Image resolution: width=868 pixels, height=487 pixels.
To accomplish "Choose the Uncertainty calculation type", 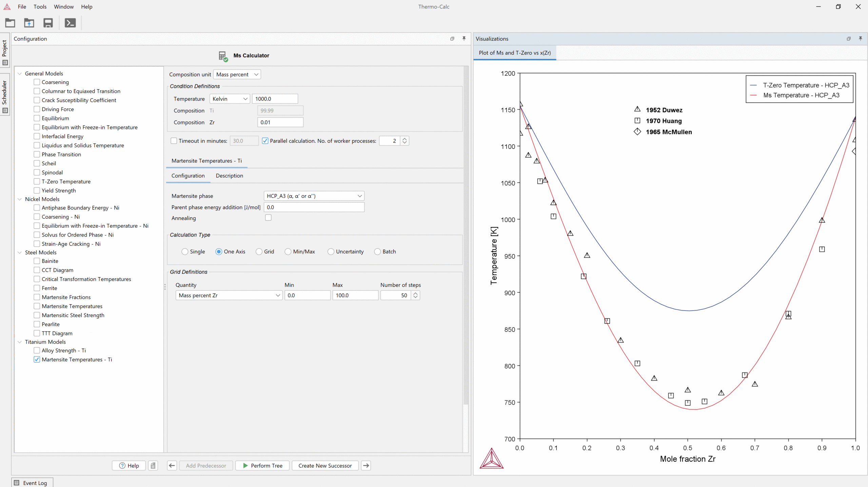I will tap(331, 251).
